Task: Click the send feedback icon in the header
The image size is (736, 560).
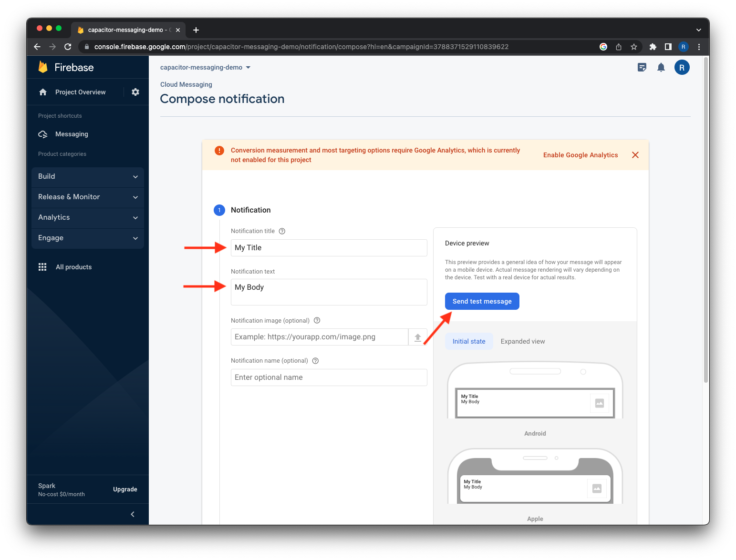Action: click(x=642, y=67)
